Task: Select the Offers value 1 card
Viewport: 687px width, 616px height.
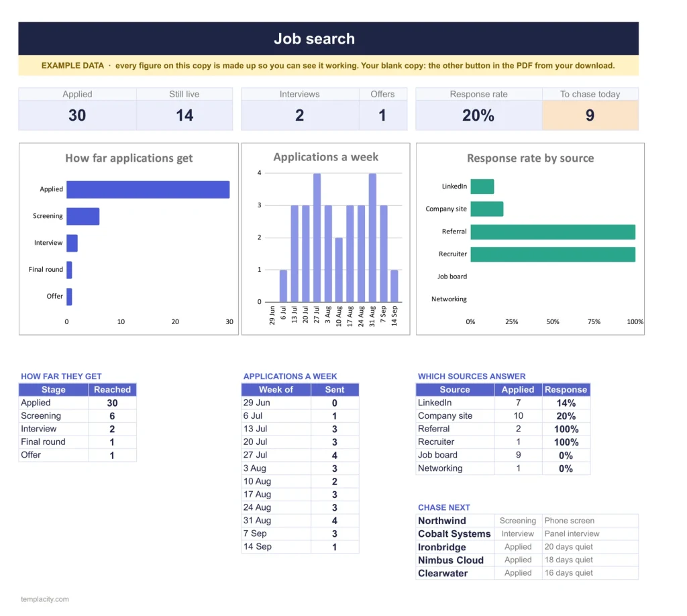Action: coord(382,115)
